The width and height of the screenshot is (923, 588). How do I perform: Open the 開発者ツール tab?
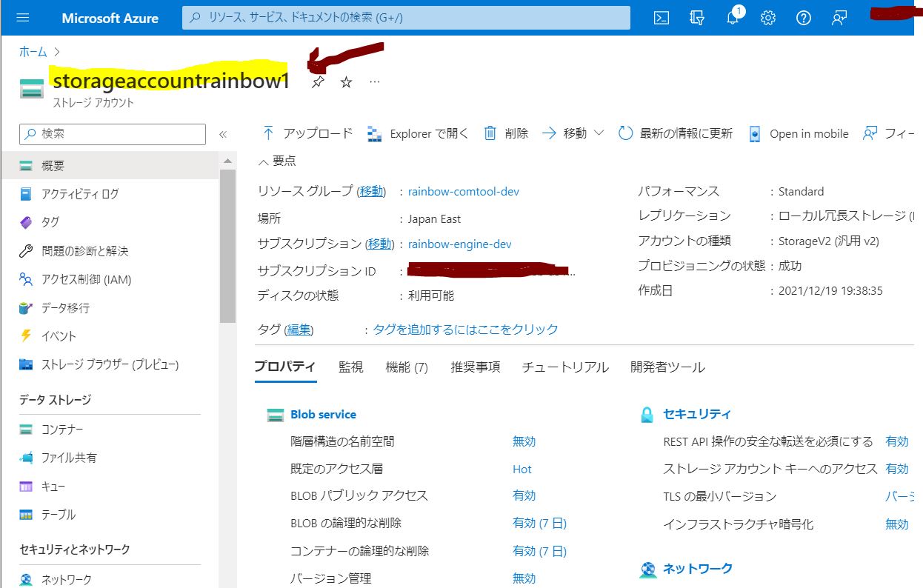(667, 367)
